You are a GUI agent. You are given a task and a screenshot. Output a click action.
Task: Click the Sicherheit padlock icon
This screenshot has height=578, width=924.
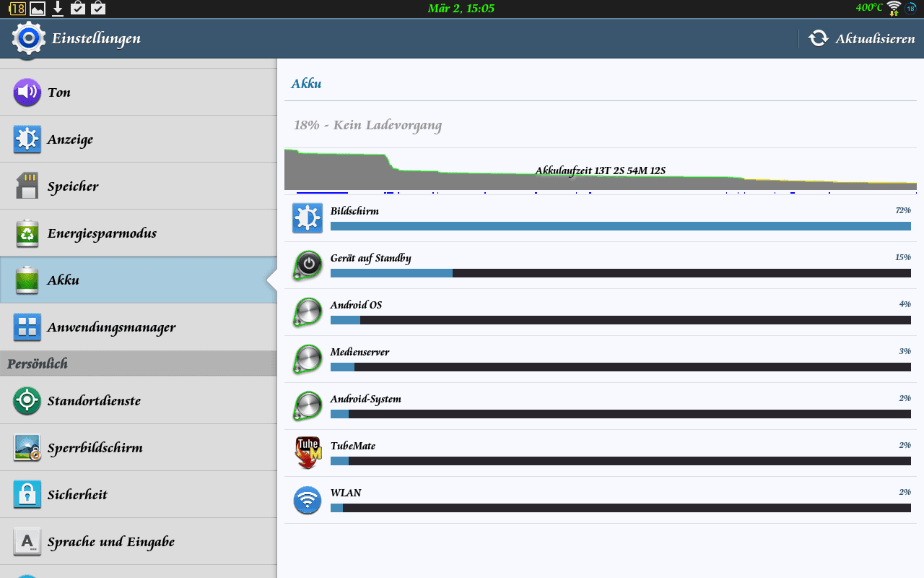(x=27, y=494)
